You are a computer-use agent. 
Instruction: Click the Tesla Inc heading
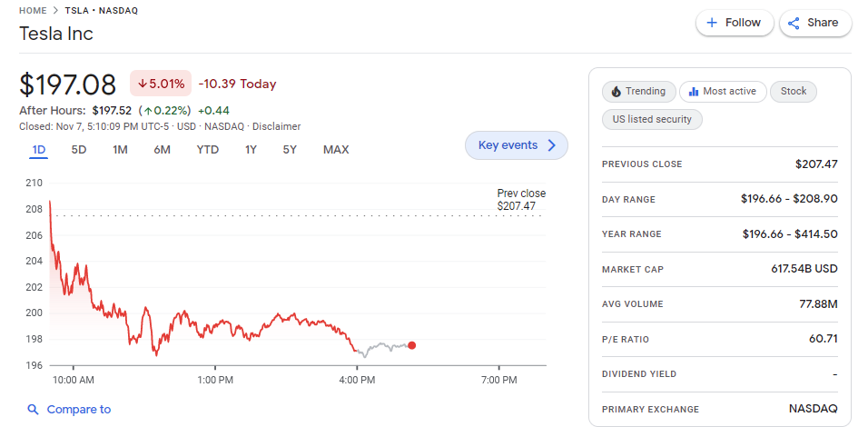56,34
